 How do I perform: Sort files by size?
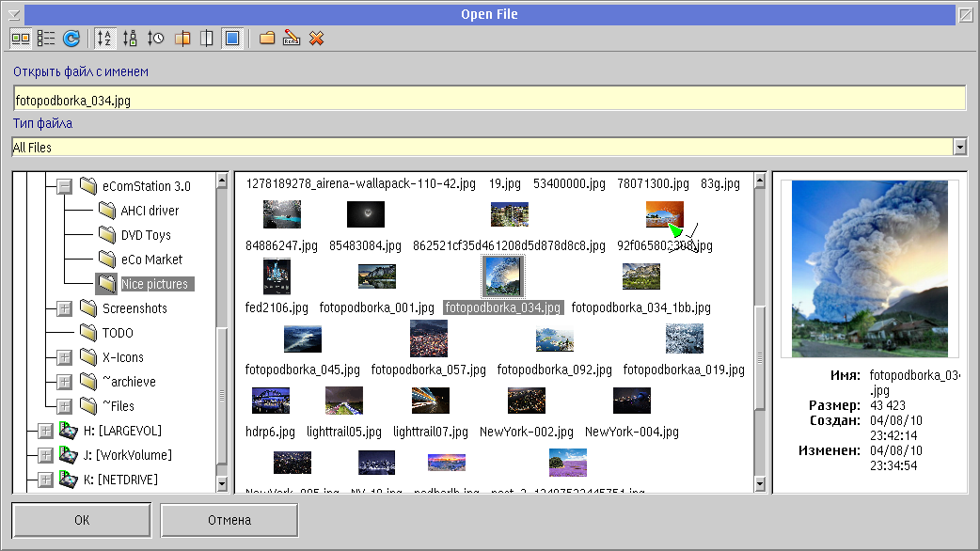tap(131, 39)
